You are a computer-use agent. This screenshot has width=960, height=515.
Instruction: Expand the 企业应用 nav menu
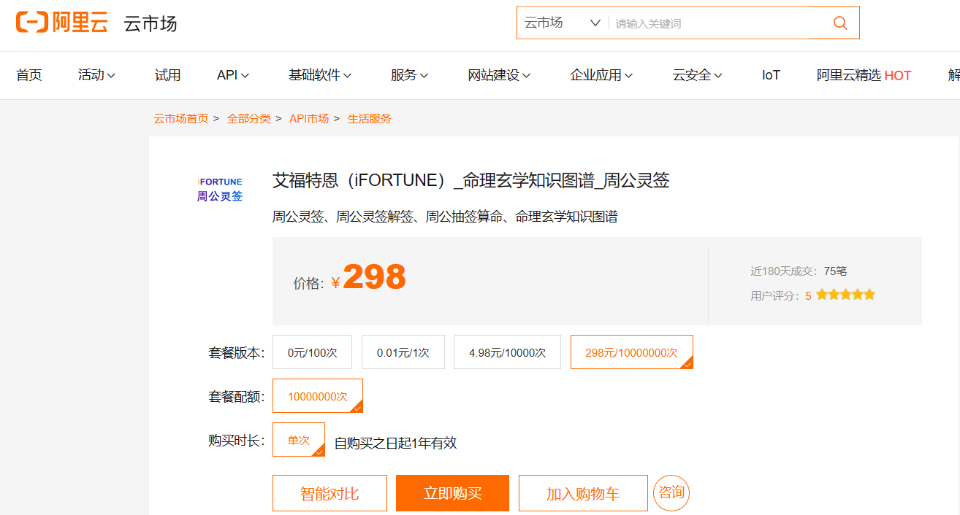(601, 75)
